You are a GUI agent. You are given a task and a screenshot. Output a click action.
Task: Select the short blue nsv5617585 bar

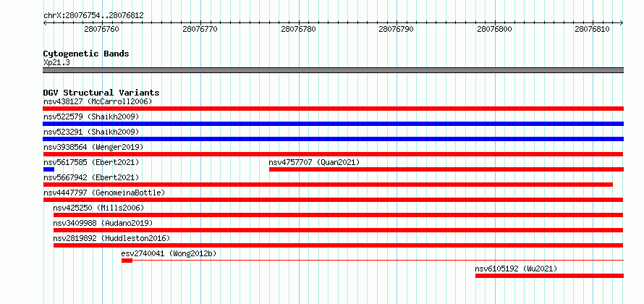click(48, 169)
